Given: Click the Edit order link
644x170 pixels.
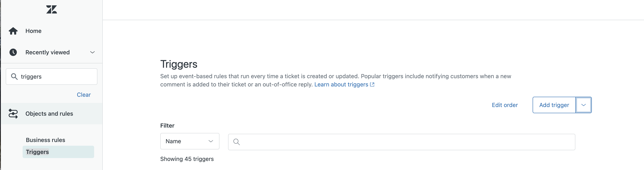Looking at the screenshot, I should (x=504, y=105).
